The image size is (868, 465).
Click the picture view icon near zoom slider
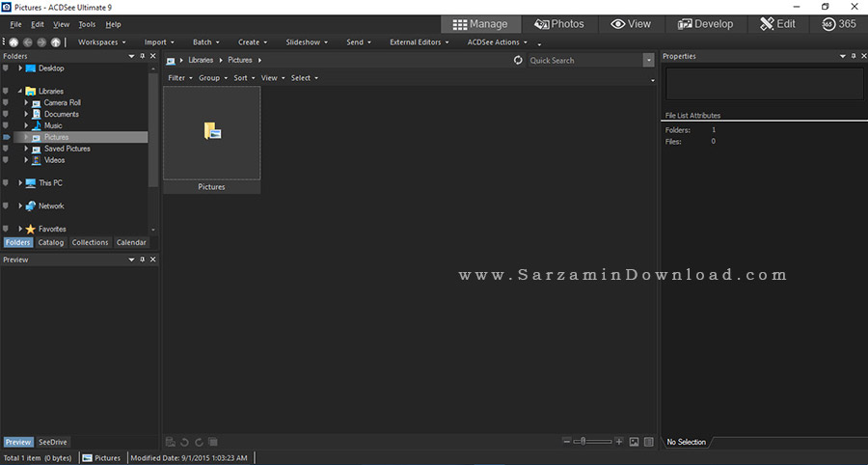[635, 442]
